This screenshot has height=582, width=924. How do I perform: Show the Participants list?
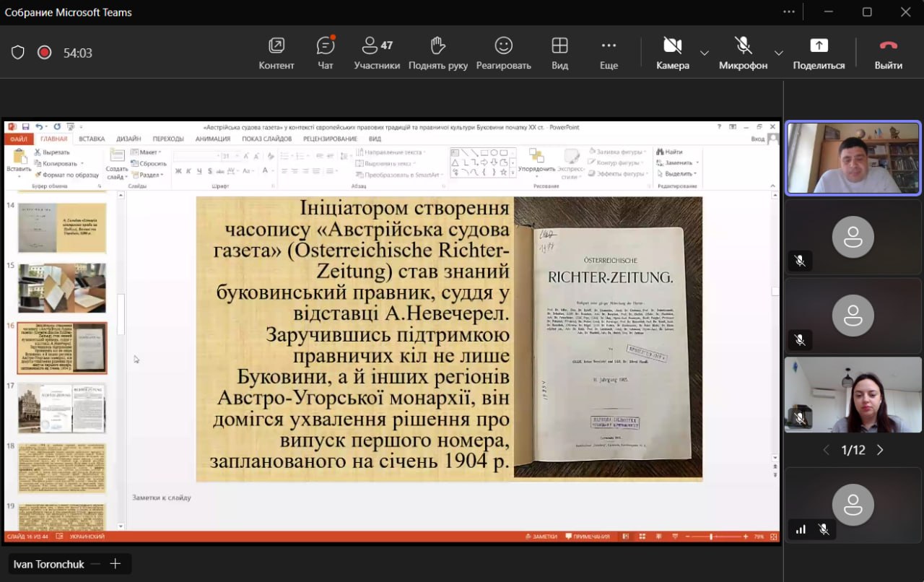point(377,53)
